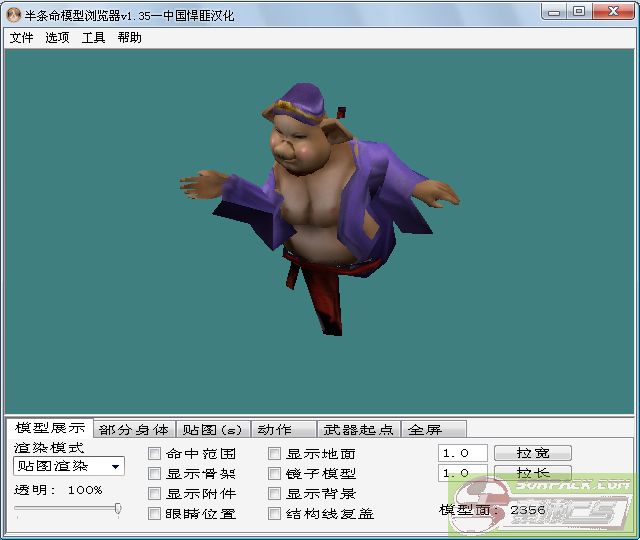This screenshot has height=540, width=640.
Task: Click the 透明 transparency slider handle
Action: click(x=118, y=509)
